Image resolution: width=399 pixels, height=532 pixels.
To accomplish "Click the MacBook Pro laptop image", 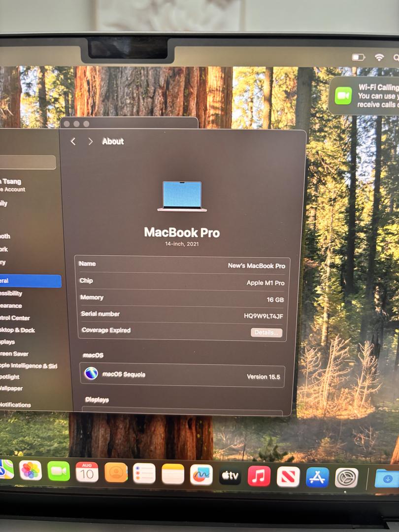I will coord(182,197).
